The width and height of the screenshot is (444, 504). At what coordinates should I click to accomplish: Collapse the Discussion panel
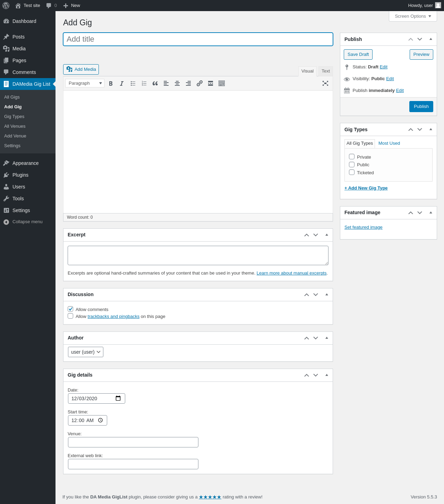point(327,295)
